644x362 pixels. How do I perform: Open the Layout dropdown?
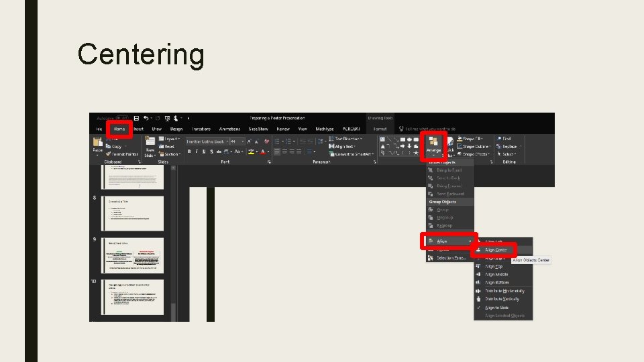click(169, 139)
